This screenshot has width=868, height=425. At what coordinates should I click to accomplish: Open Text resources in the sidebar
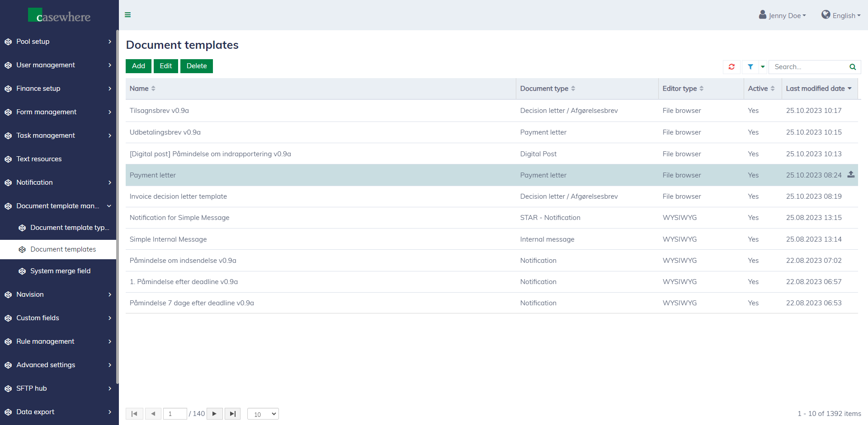(x=39, y=159)
